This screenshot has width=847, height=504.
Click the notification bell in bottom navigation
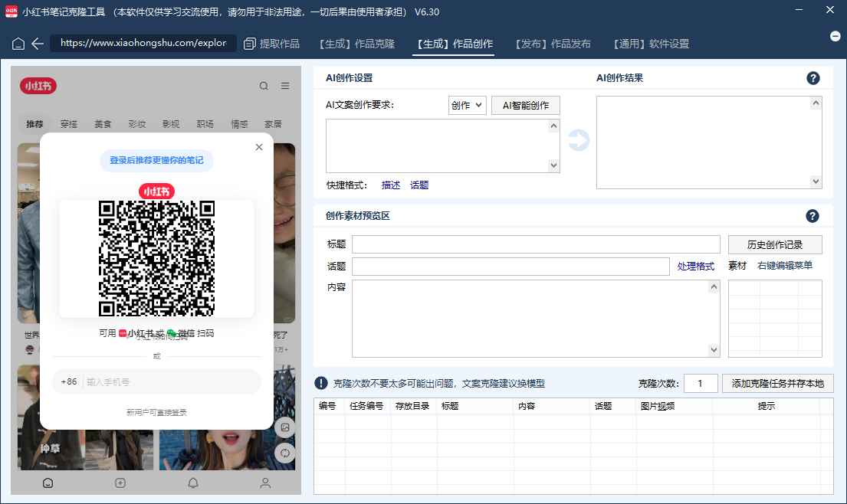193,483
